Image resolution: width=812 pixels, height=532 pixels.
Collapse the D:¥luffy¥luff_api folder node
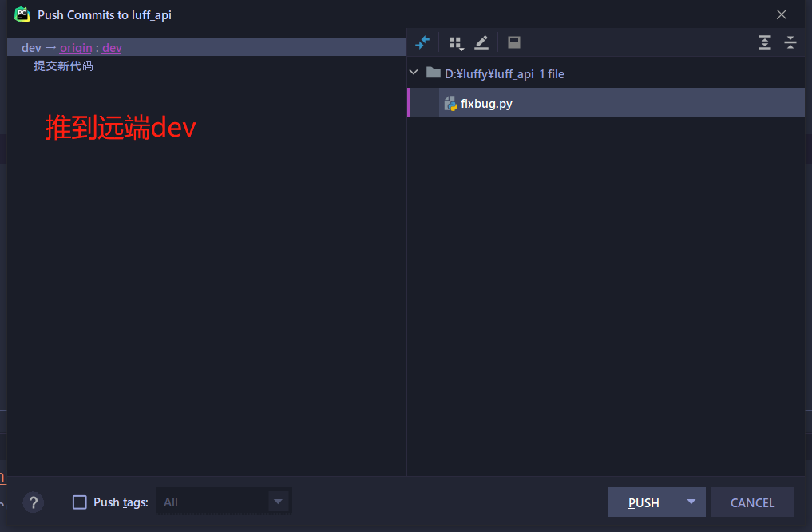point(414,73)
